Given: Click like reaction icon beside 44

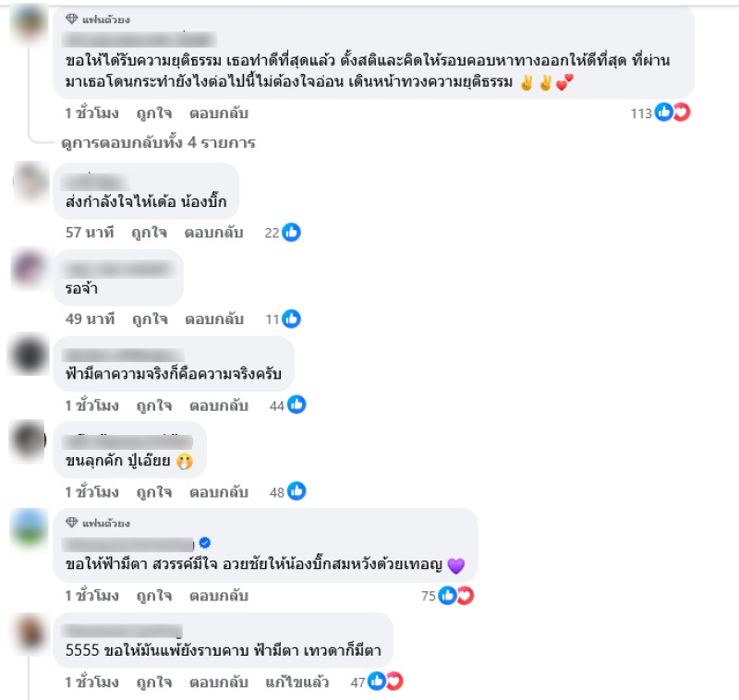Looking at the screenshot, I should tap(297, 404).
